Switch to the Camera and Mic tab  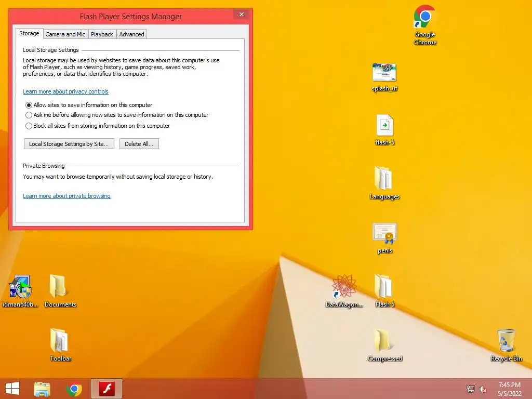click(x=65, y=34)
